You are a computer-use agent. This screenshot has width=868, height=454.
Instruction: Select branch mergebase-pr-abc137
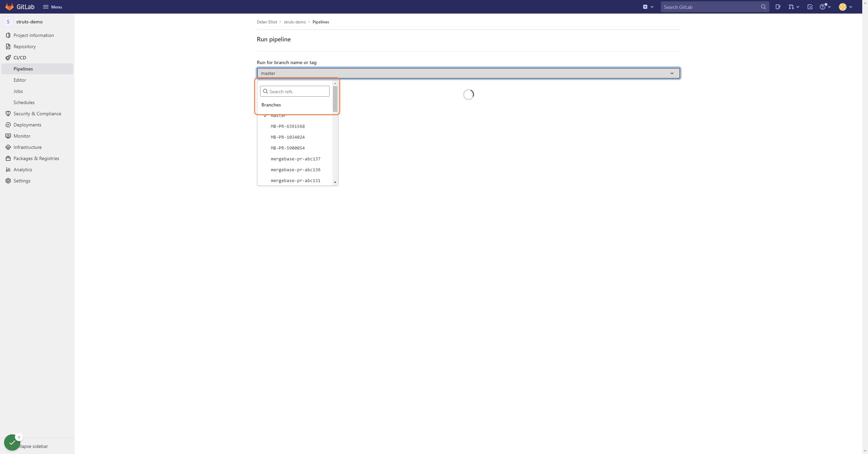[295, 159]
